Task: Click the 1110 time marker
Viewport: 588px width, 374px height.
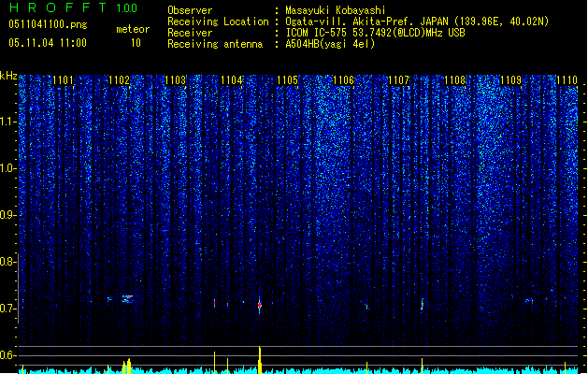Action: (566, 80)
